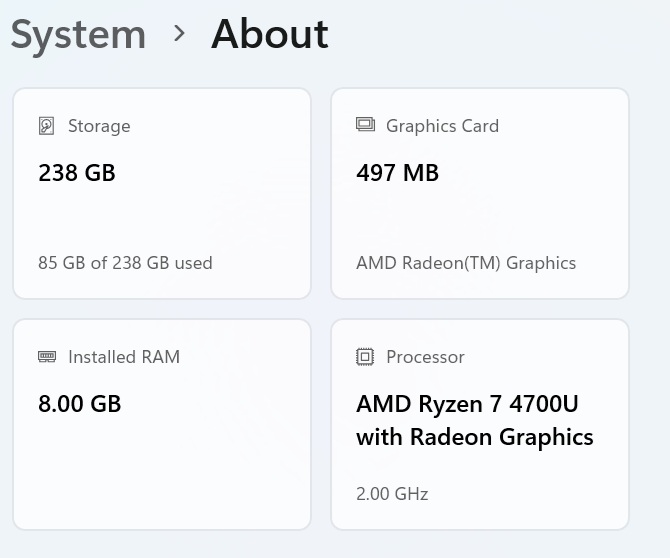
Task: Click the 238 GB storage value
Action: point(77,173)
